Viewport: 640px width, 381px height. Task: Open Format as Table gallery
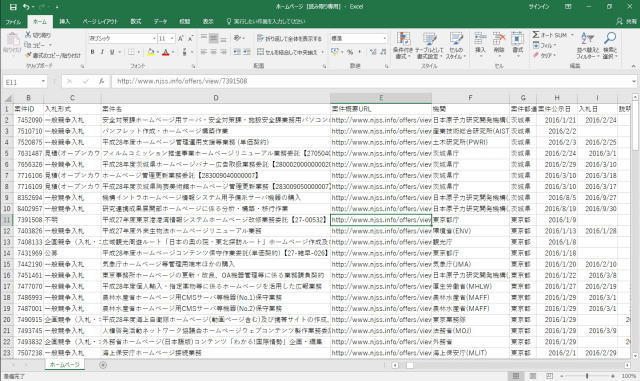[429, 46]
